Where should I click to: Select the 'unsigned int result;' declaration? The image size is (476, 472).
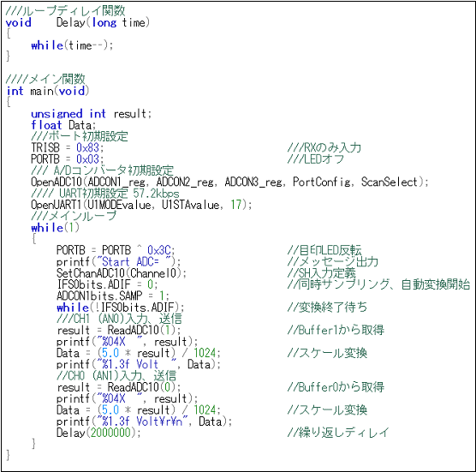coord(91,114)
